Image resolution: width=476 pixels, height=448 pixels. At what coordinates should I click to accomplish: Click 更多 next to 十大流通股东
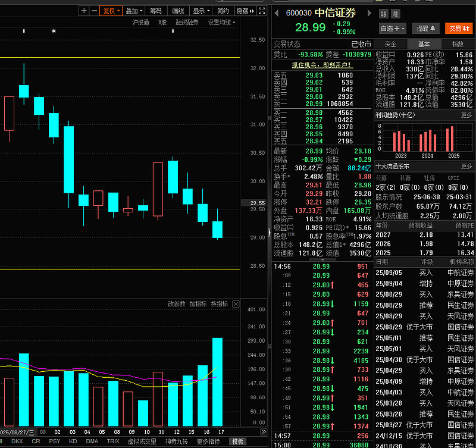[466, 167]
